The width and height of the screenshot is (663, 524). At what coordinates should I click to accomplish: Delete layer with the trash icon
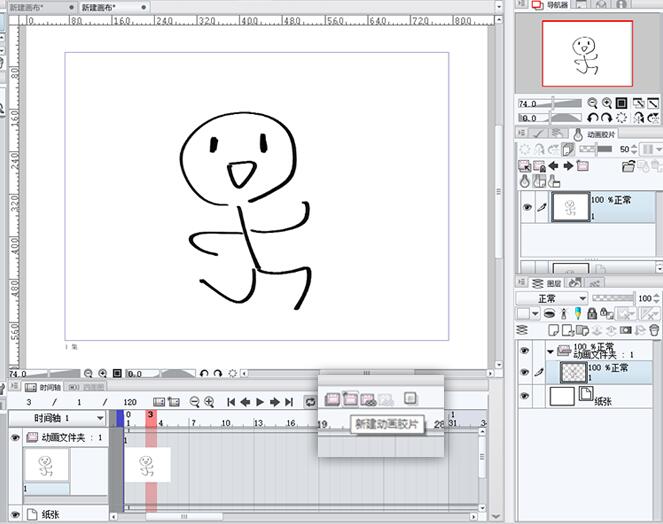pos(654,330)
